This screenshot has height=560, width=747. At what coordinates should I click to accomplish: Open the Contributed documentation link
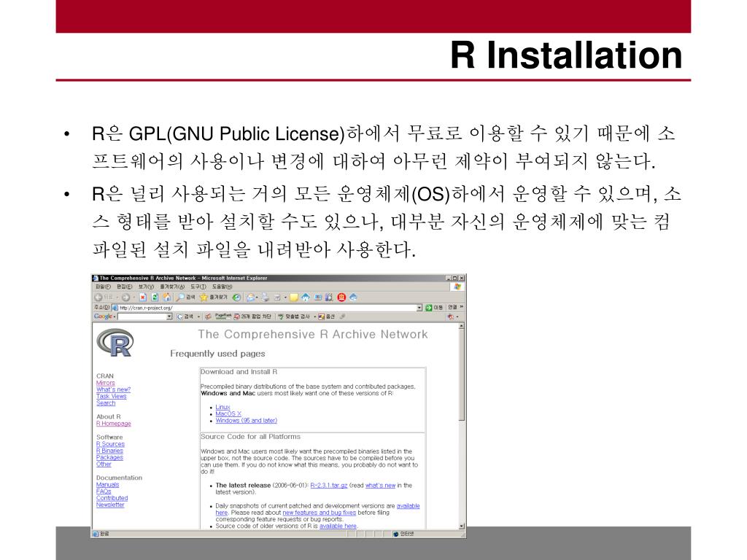tap(112, 498)
